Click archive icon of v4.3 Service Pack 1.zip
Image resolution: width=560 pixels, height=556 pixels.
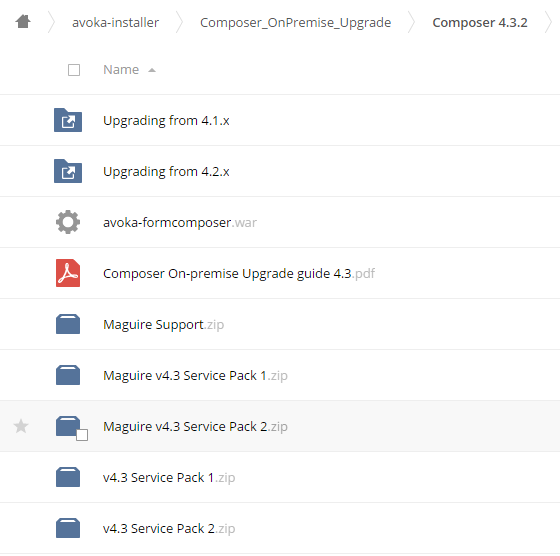tap(68, 477)
